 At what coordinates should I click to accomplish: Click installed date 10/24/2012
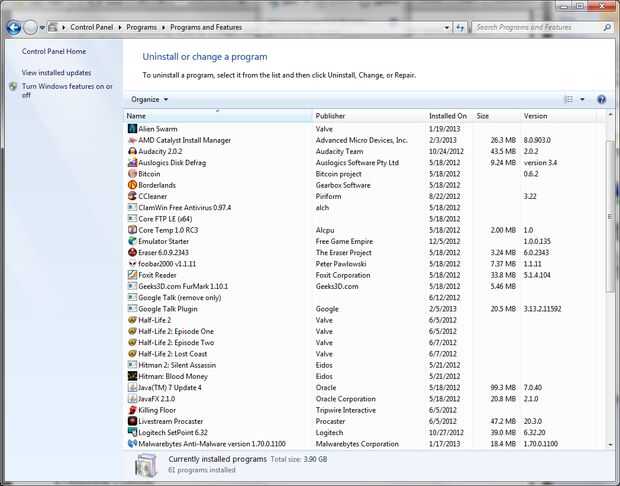coord(446,151)
